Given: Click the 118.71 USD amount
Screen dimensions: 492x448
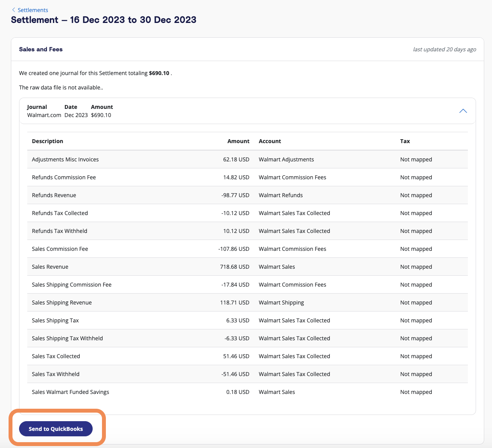Looking at the screenshot, I should (235, 303).
